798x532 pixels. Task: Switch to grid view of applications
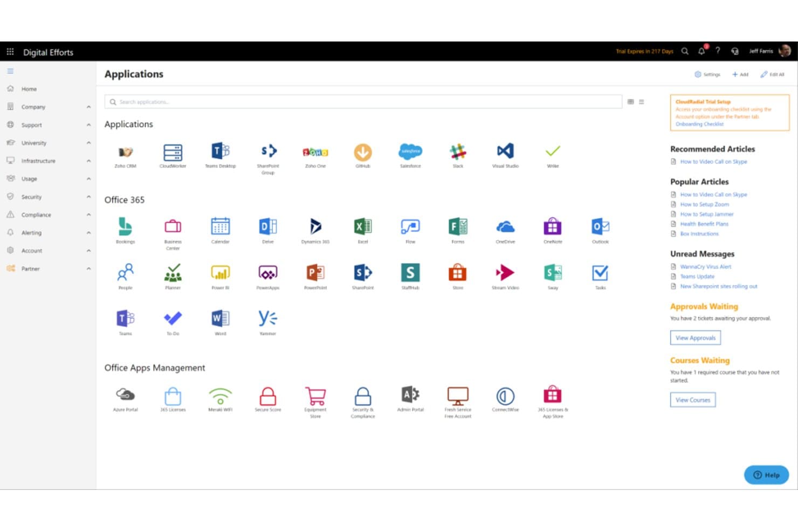pyautogui.click(x=630, y=101)
